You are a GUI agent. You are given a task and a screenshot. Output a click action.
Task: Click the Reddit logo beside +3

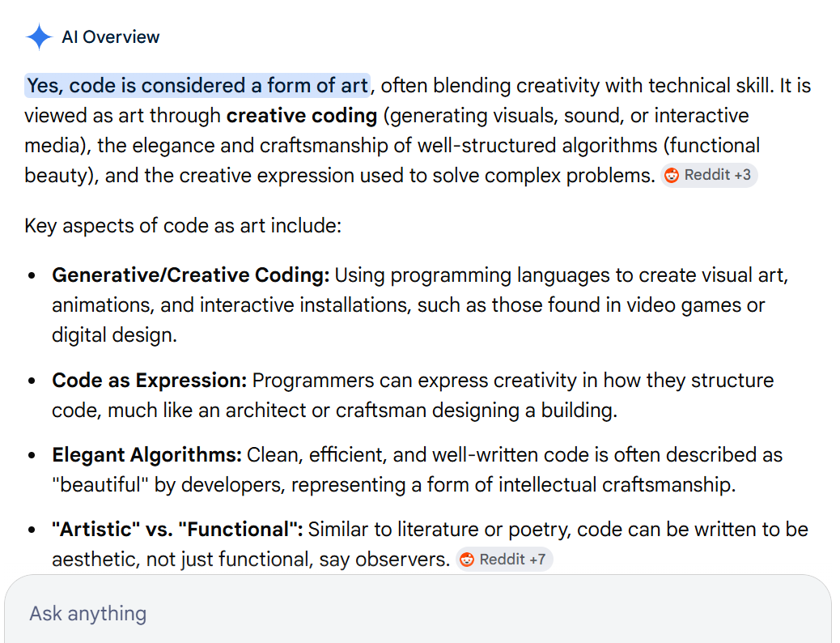click(671, 176)
